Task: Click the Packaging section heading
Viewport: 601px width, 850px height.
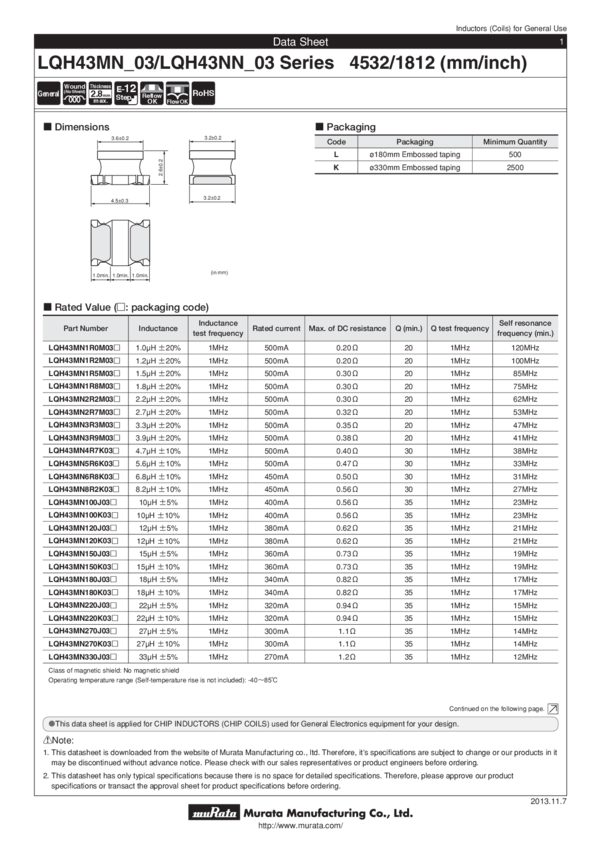Action: pyautogui.click(x=346, y=127)
